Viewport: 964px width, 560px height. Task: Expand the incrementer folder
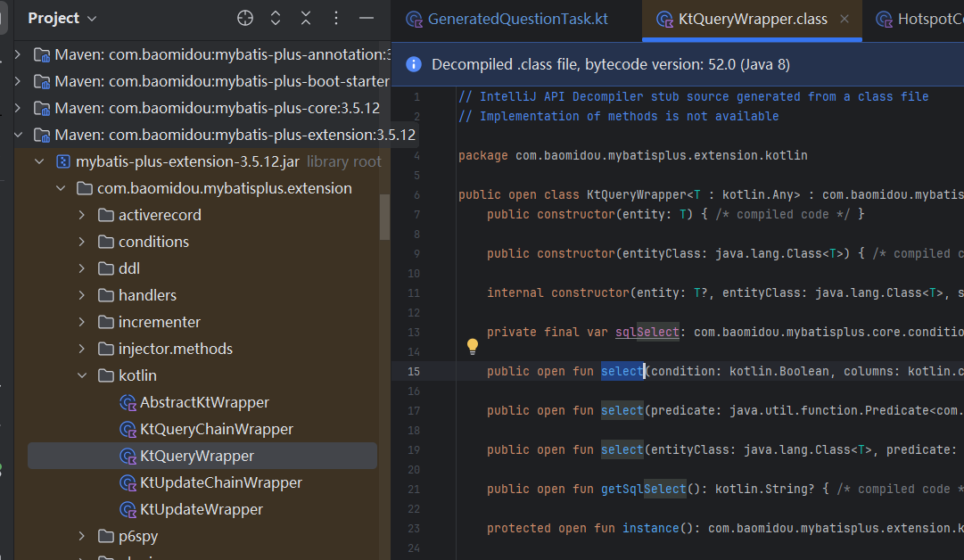tap(82, 322)
